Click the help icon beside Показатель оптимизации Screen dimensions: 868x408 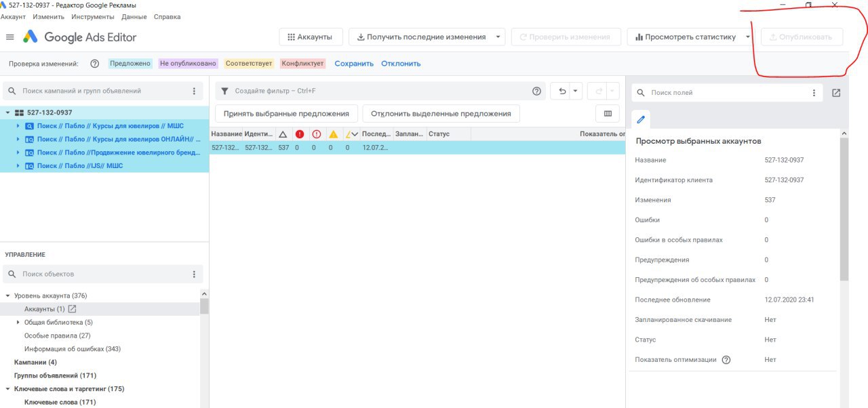726,360
